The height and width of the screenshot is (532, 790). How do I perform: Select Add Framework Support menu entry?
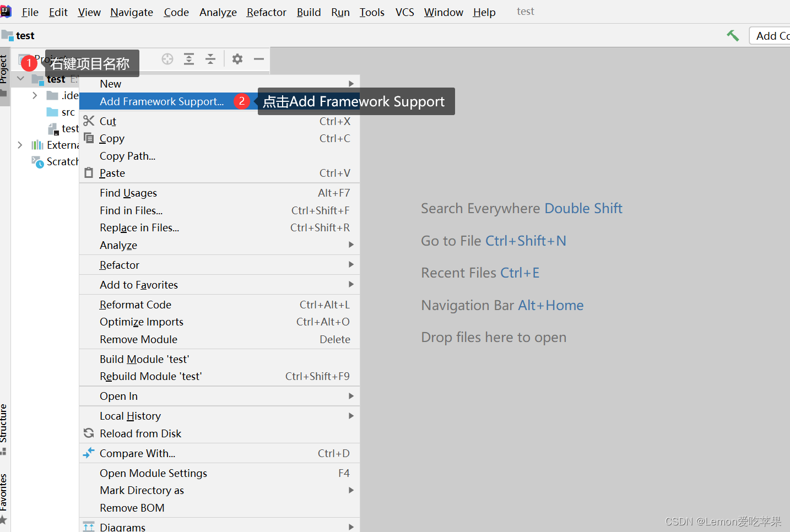point(219,101)
